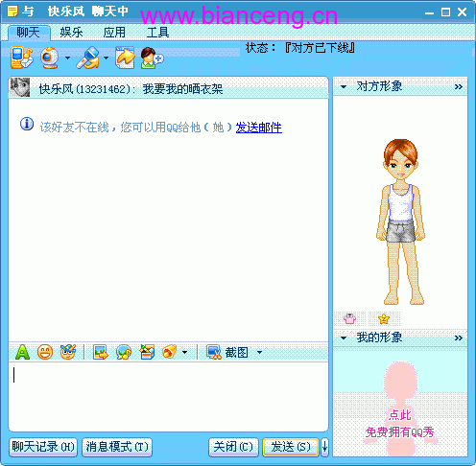Open the 截图 options dropdown arrow
476x466 pixels.
coord(259,352)
